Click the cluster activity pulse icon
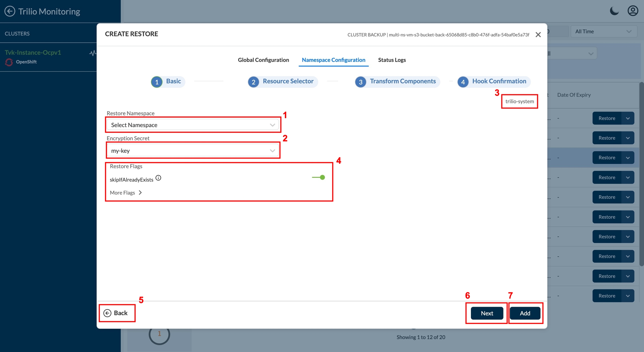The image size is (644, 352). [x=93, y=53]
